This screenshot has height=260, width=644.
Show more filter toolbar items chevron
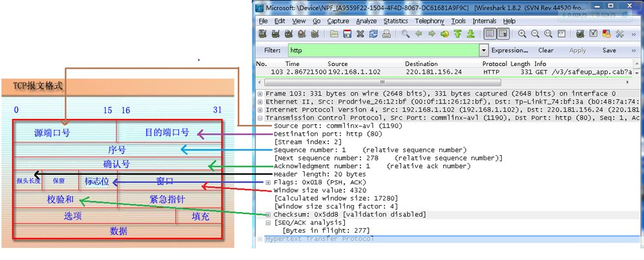click(x=633, y=50)
